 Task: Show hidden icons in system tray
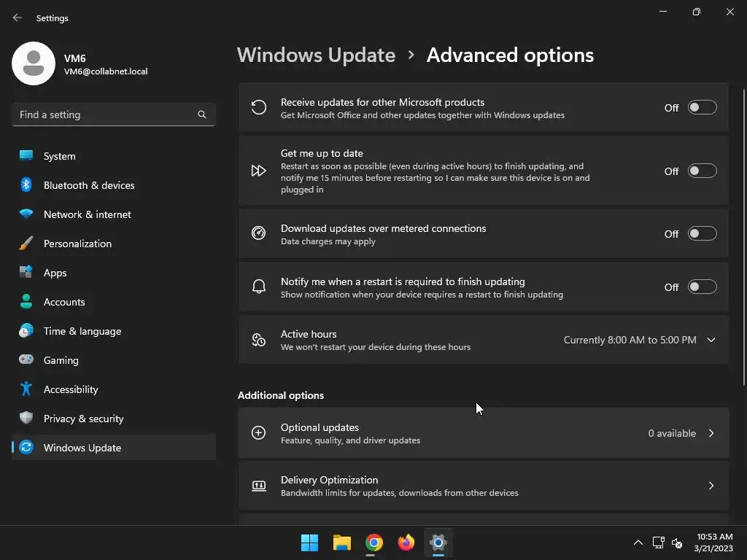(x=638, y=542)
